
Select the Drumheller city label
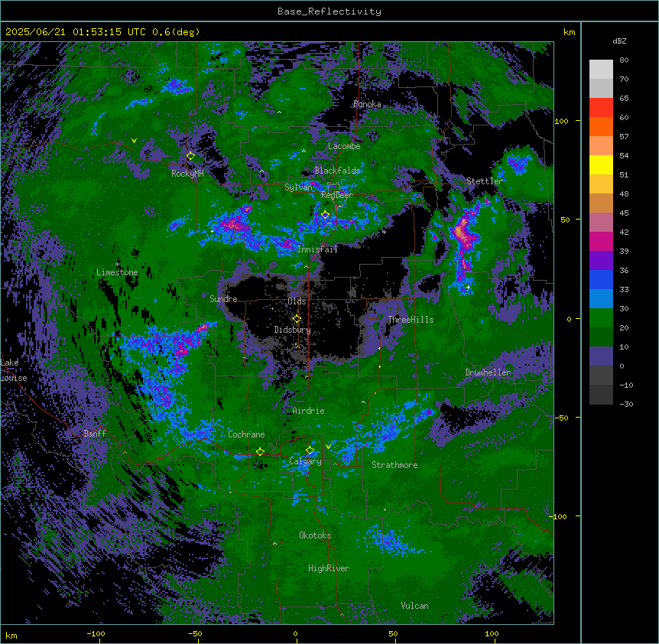tap(488, 372)
